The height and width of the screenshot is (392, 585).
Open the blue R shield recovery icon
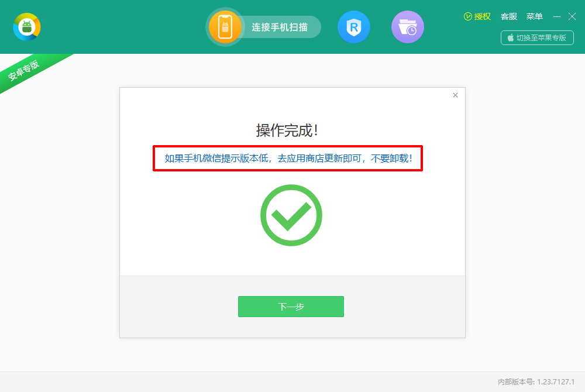354,27
